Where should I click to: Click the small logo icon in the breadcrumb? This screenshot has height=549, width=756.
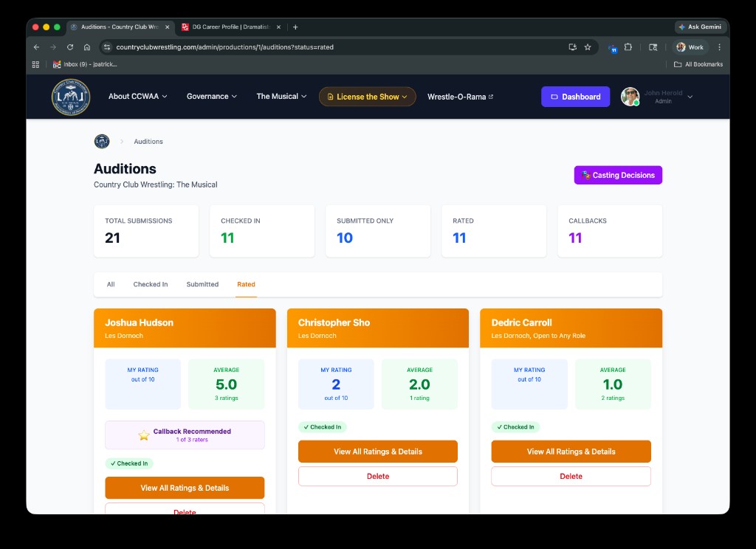tap(101, 141)
